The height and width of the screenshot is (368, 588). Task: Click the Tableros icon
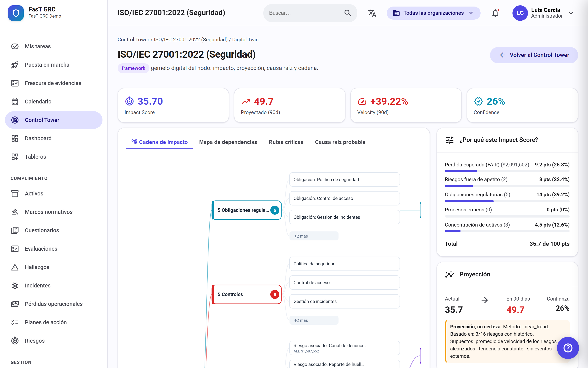[15, 157]
